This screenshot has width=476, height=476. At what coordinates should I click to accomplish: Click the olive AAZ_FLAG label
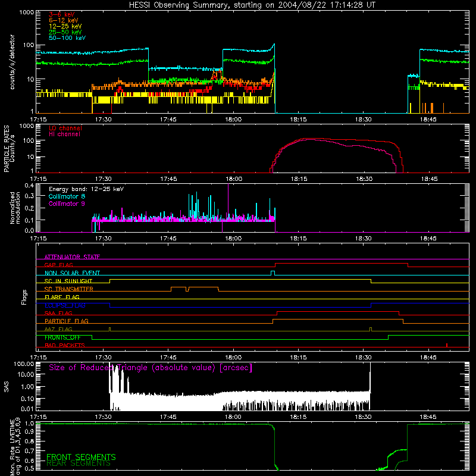click(58, 329)
